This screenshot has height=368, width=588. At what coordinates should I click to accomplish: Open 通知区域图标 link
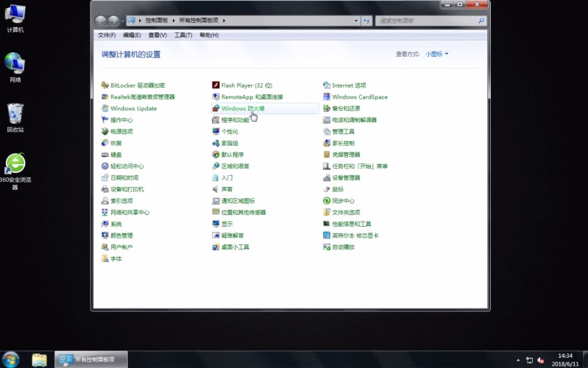238,201
